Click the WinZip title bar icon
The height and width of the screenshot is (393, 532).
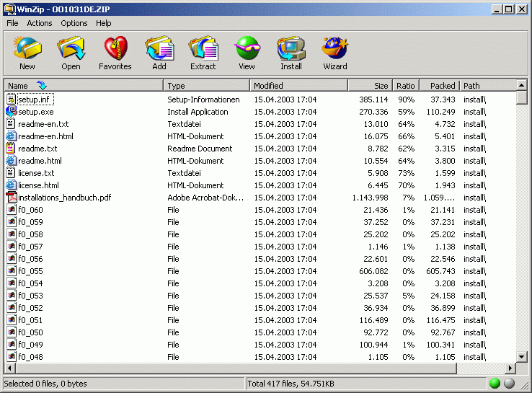pyautogui.click(x=10, y=9)
